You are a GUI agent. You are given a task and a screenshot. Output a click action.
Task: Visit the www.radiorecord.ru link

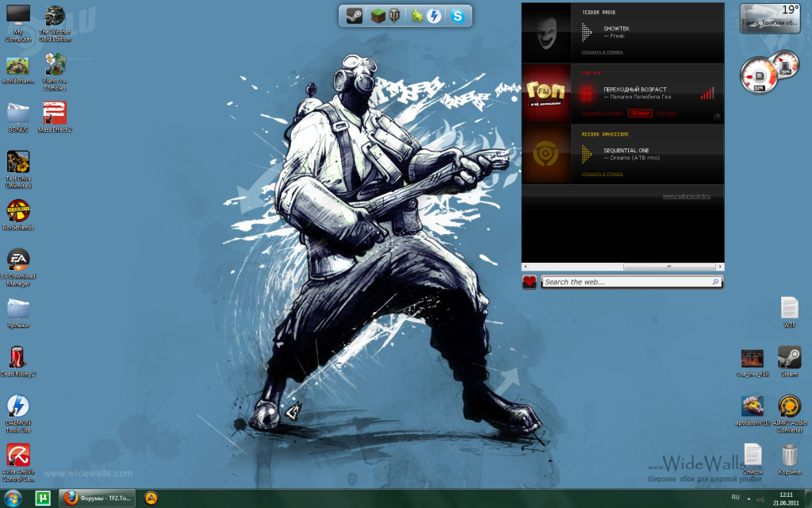(x=687, y=197)
